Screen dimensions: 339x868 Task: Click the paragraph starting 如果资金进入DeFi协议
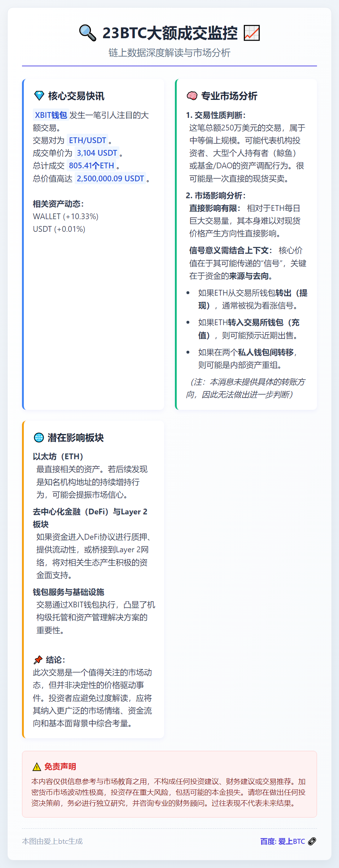(94, 556)
